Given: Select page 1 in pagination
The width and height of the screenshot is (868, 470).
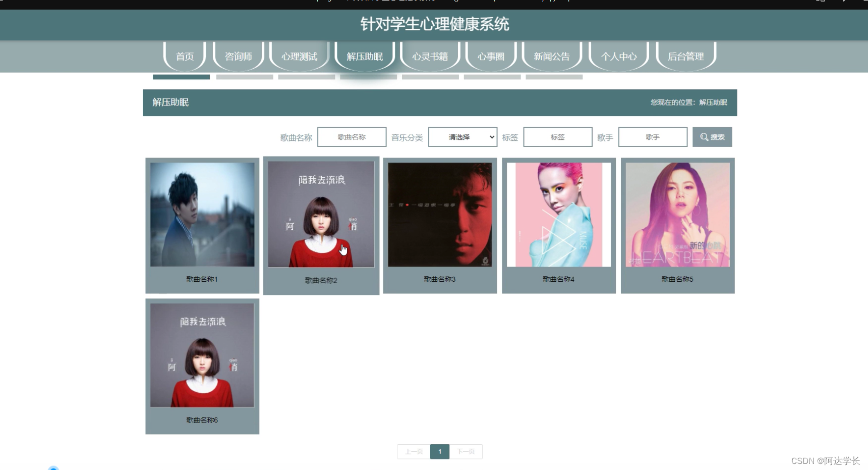Looking at the screenshot, I should tap(440, 451).
